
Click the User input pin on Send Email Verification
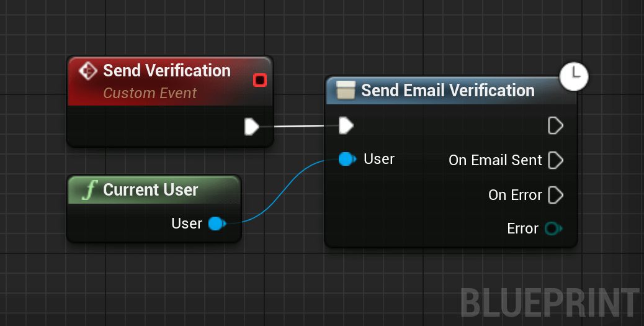(347, 159)
